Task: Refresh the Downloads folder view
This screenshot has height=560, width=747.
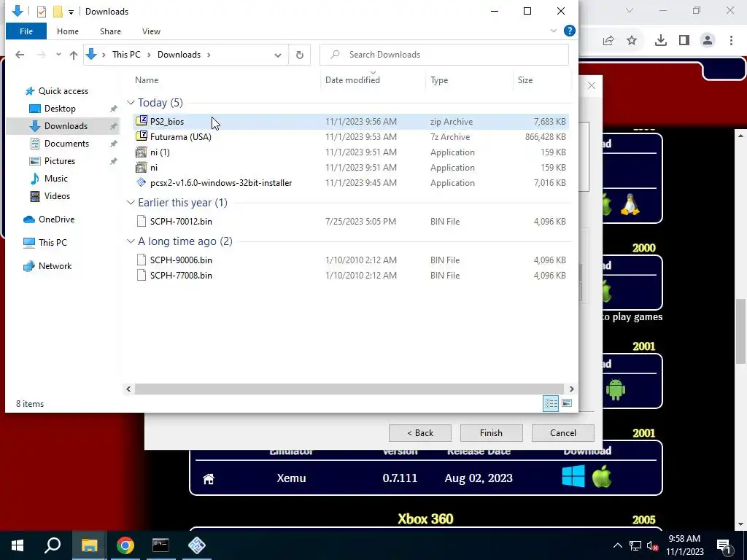Action: coord(300,55)
